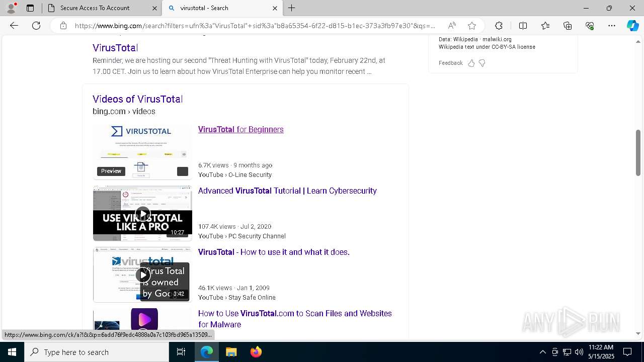Click the 'Data: Wikipedia · malwiki.org' text
Viewport: 644px width, 362px height.
tap(475, 39)
